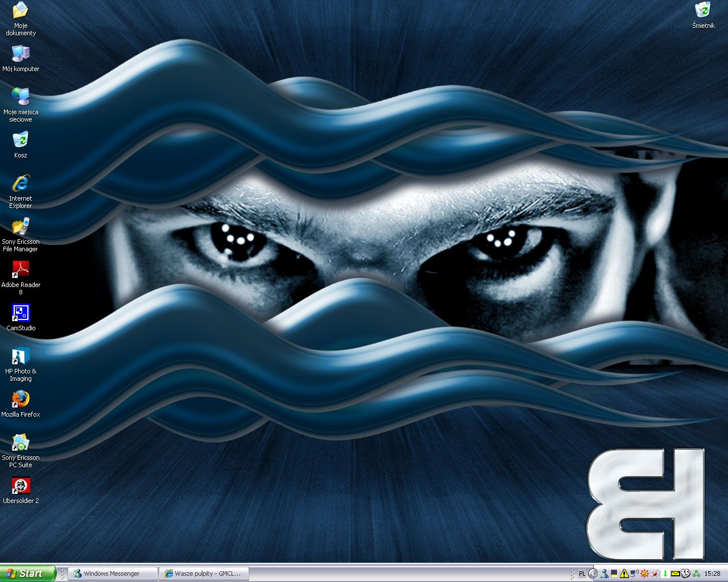Open Moje miejsca sieciowe icon
Screen dimensions: 728x582
click(20, 97)
